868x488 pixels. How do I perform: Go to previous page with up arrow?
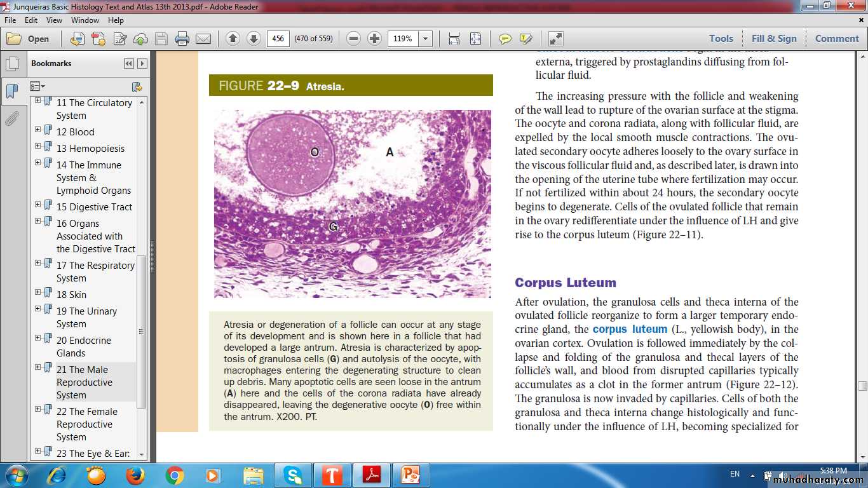233,39
